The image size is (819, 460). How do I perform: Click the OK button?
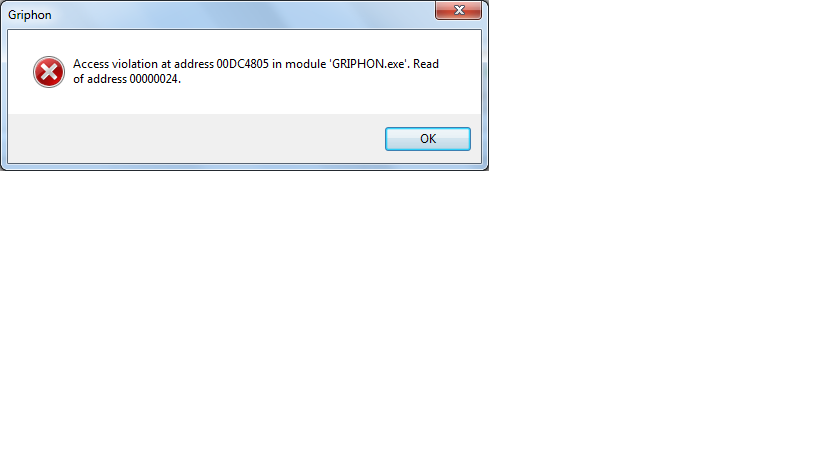(x=428, y=139)
